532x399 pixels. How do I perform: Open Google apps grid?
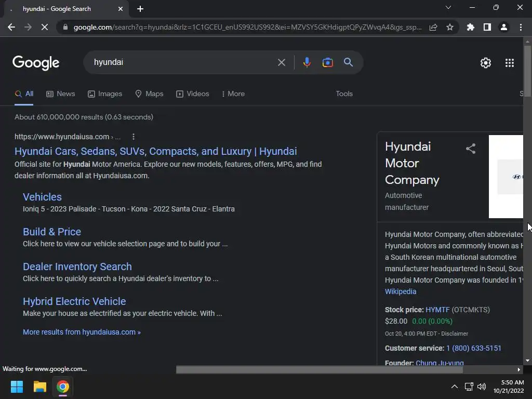coord(510,63)
